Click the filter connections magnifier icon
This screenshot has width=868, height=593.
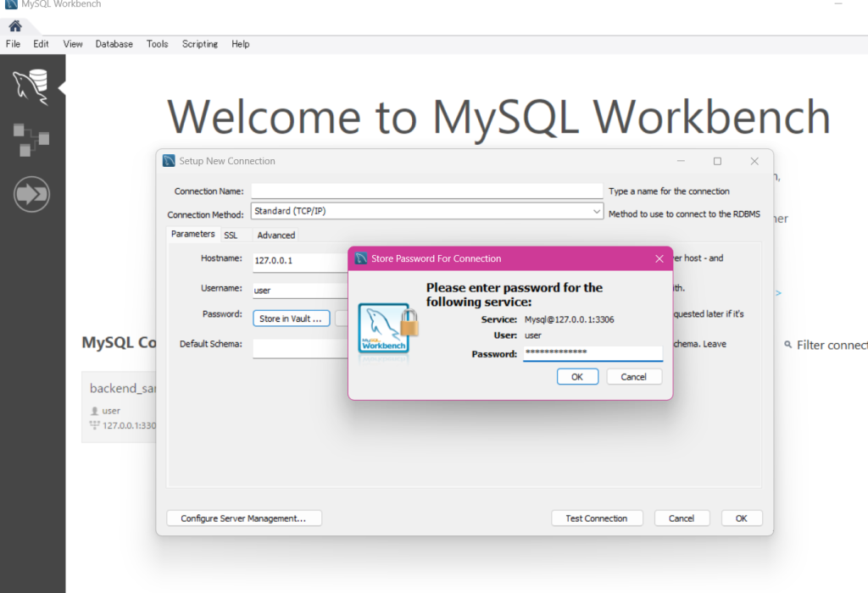[x=787, y=345]
